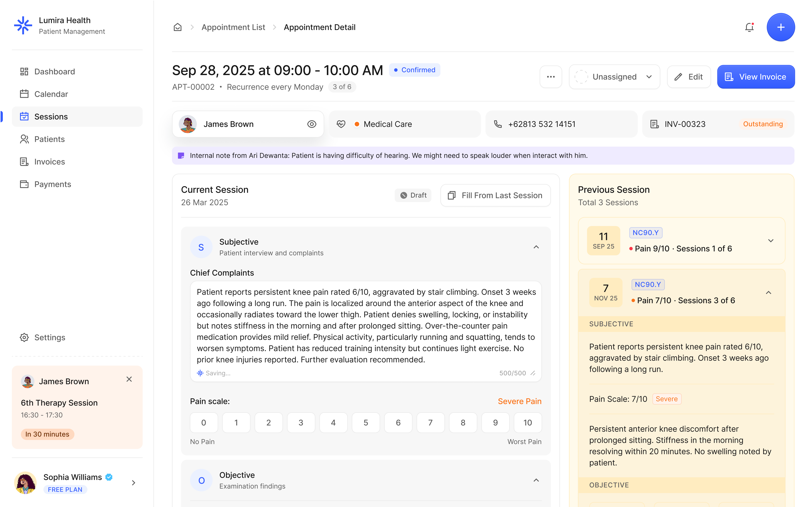Image resolution: width=812 pixels, height=507 pixels.
Task: Dismiss the James Brown reminder card
Action: coord(129,379)
